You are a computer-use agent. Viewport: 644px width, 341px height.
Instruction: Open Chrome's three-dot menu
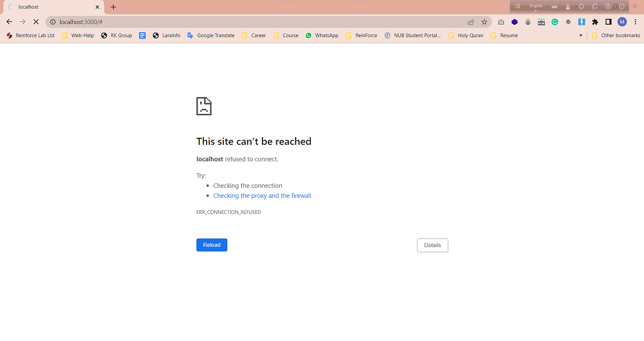635,22
